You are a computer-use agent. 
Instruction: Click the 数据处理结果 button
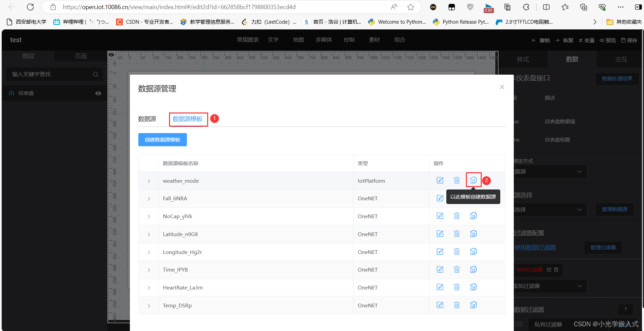point(617,78)
